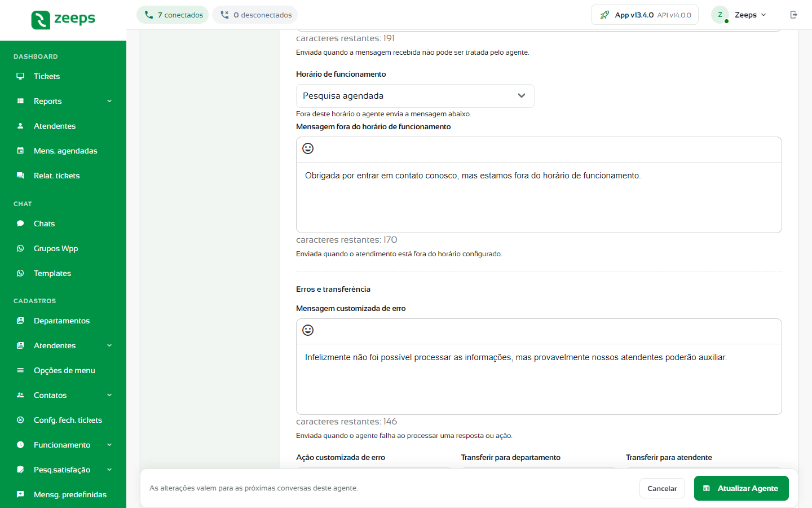Expand the Funcionamento submenu chevron
812x508 pixels.
point(109,445)
